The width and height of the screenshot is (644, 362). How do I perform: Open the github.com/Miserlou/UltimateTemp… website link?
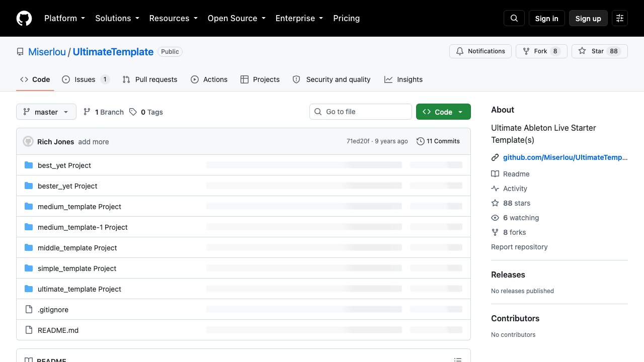point(566,157)
